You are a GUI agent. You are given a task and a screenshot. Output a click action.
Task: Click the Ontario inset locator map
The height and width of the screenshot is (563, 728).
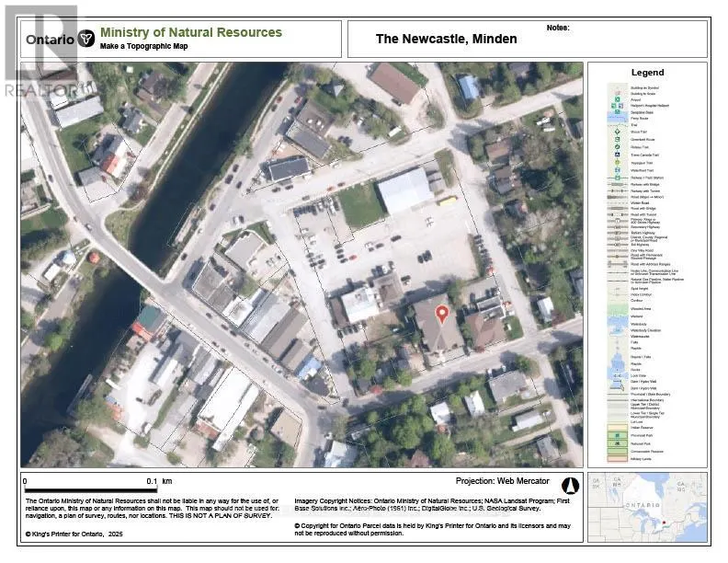point(647,506)
